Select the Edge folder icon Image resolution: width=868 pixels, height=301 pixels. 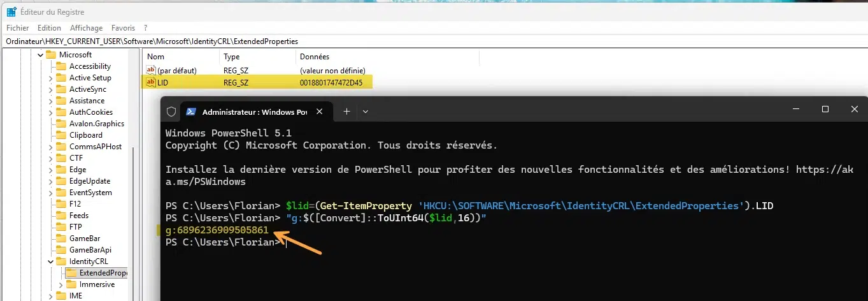pos(61,170)
